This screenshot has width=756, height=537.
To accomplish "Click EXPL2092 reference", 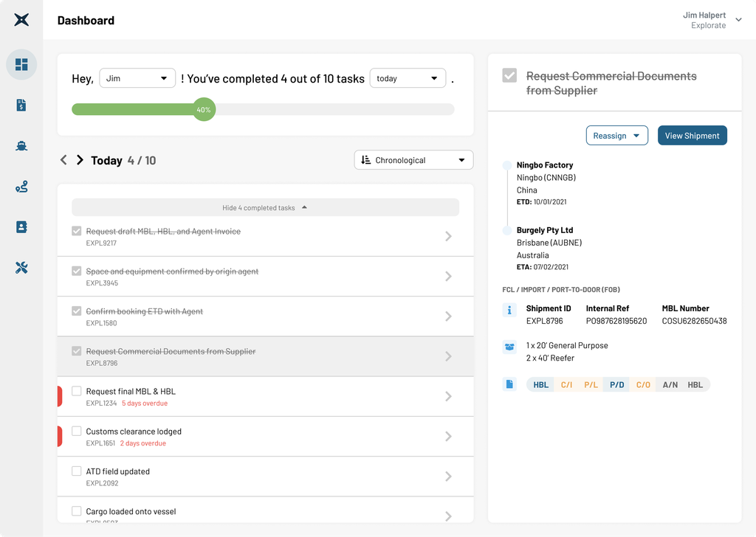I will pos(102,483).
